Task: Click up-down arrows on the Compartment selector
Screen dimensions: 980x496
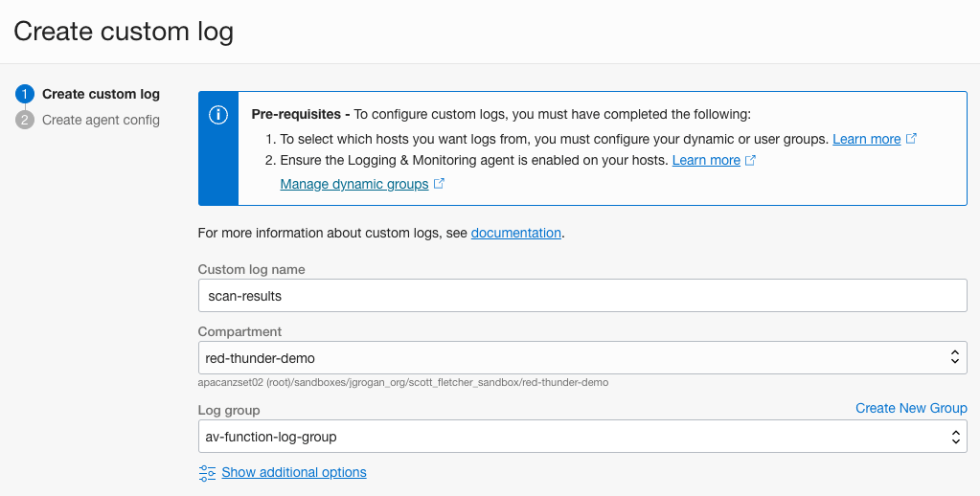Action: tap(954, 357)
